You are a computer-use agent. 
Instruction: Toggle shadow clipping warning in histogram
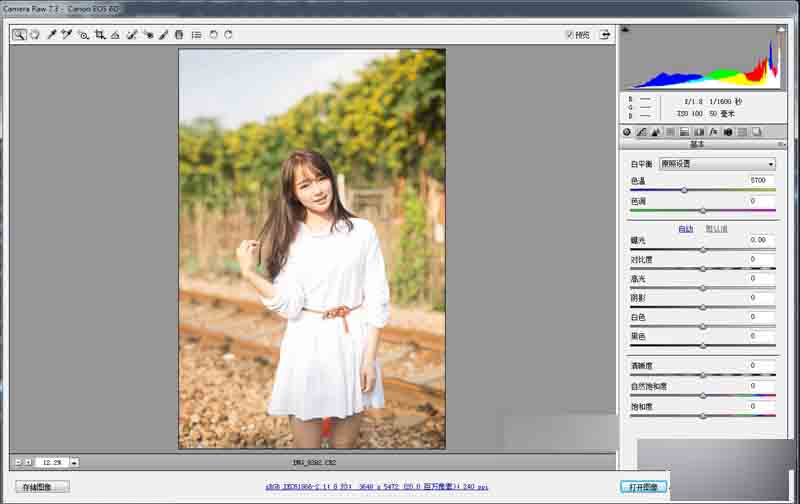[624, 30]
